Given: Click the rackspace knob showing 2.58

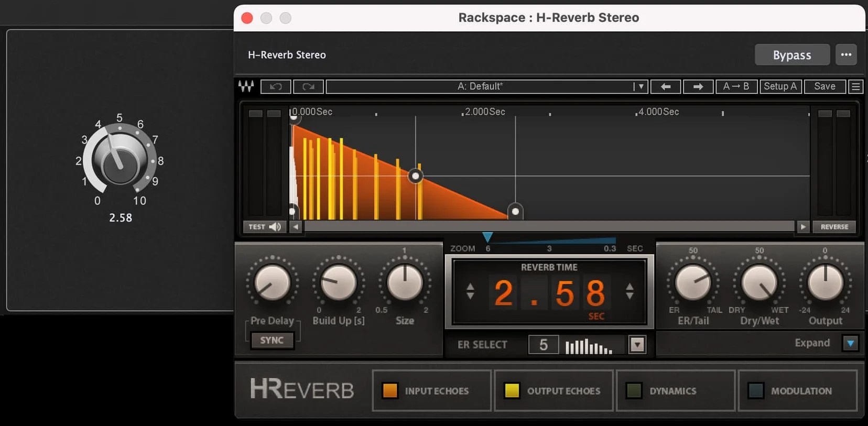Looking at the screenshot, I should coord(120,160).
